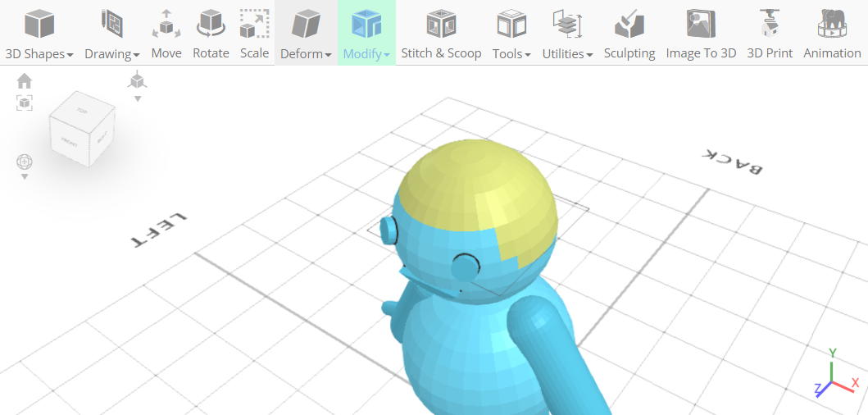Select the Rotate tool
Image resolution: width=868 pixels, height=415 pixels.
211,34
